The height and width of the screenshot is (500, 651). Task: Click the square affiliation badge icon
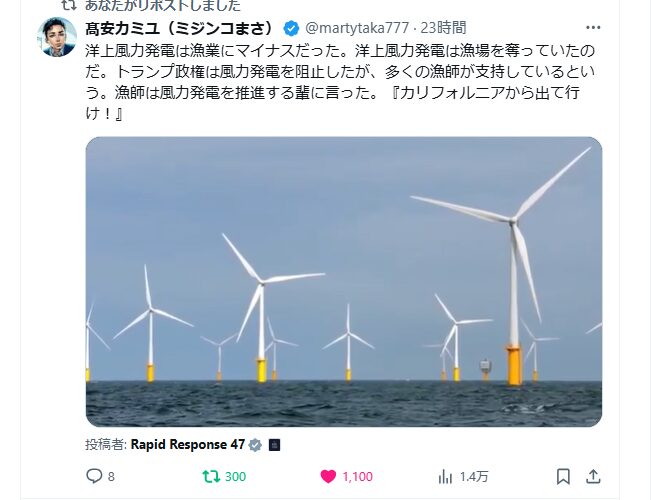click(x=274, y=445)
